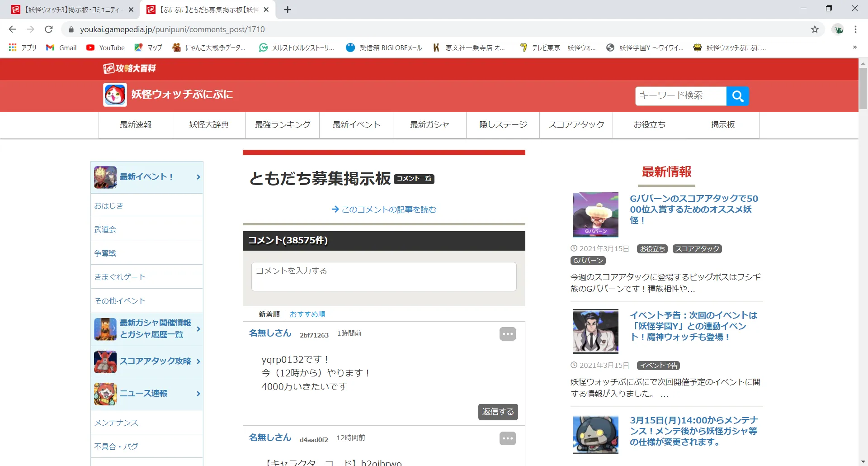The image size is (868, 466).
Task: Sort comments by おすすめ順
Action: click(307, 314)
